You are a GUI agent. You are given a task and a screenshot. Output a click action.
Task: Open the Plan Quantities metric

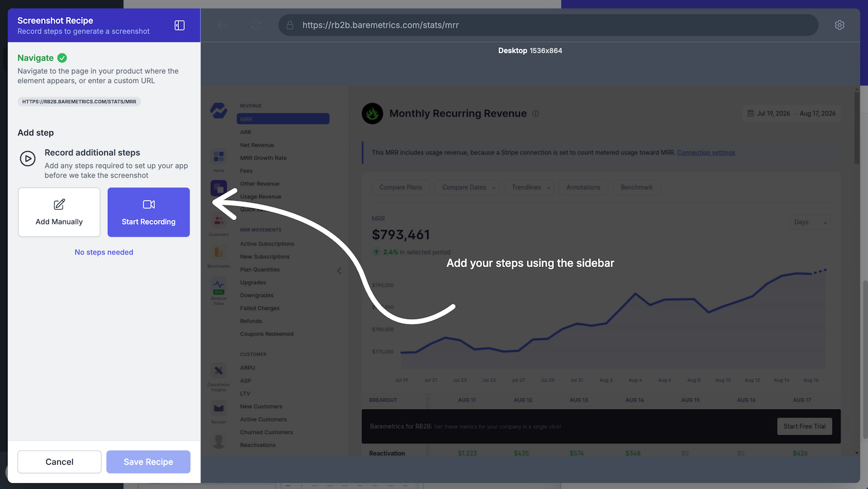click(260, 270)
